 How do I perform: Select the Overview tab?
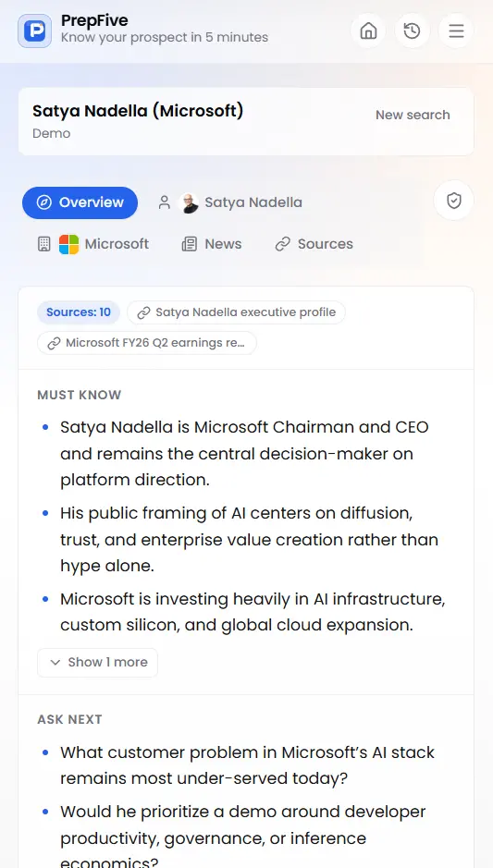(80, 202)
